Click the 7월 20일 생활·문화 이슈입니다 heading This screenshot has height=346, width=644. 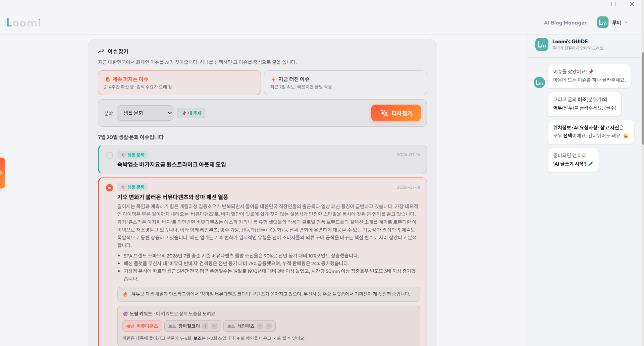131,137
